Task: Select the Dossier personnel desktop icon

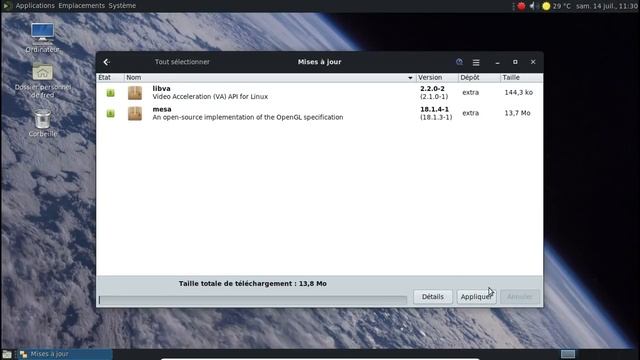Action: [42, 80]
